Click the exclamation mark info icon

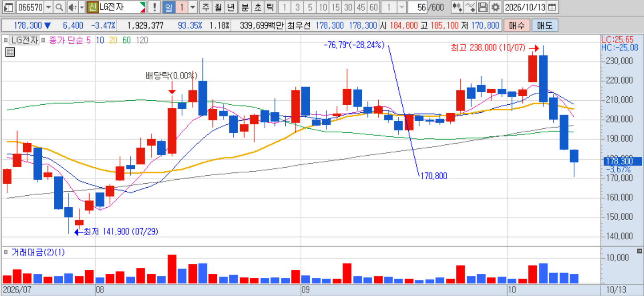click(154, 7)
